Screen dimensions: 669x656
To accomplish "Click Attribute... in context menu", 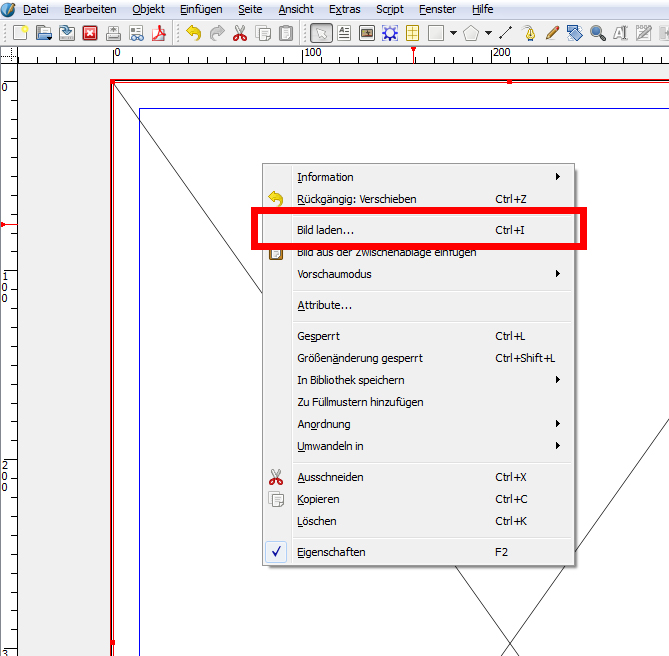I will (324, 305).
